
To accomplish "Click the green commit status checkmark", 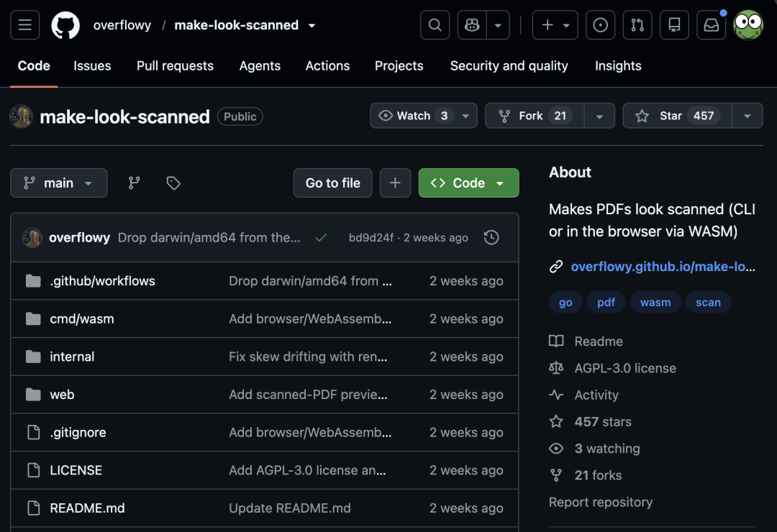I will click(x=321, y=238).
